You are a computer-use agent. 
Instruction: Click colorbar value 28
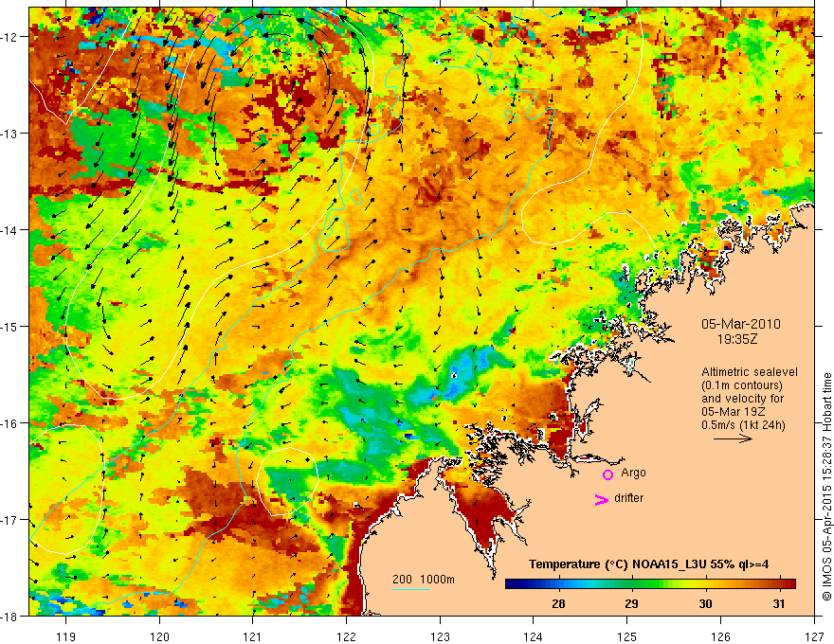pyautogui.click(x=558, y=603)
